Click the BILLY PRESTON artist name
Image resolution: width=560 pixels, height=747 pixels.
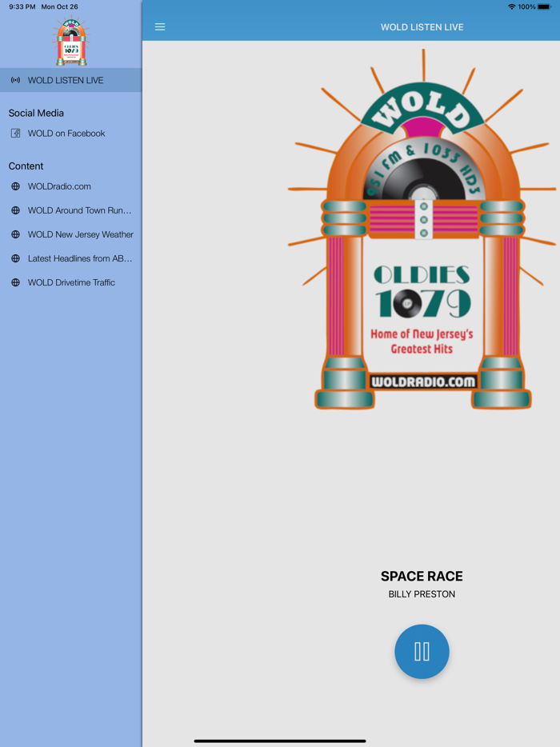[422, 594]
